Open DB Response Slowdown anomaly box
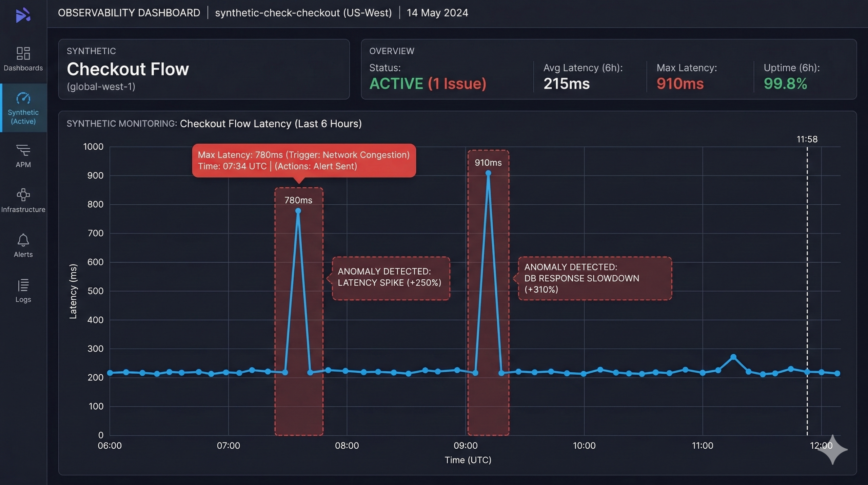 coord(595,278)
